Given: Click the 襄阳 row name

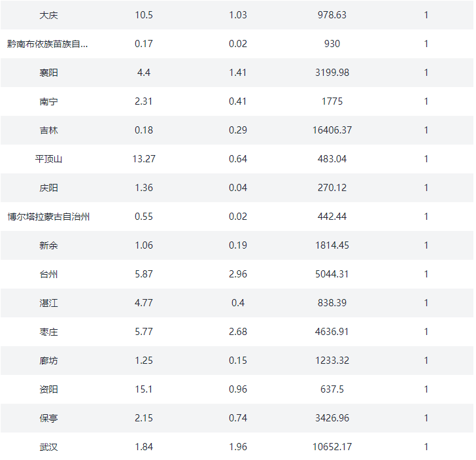Looking at the screenshot, I should pos(48,73).
